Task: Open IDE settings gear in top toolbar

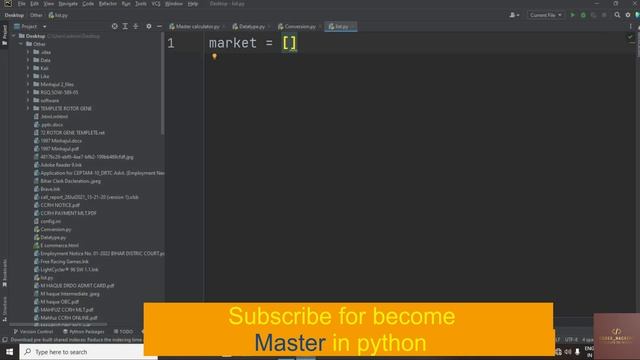Action: point(628,15)
